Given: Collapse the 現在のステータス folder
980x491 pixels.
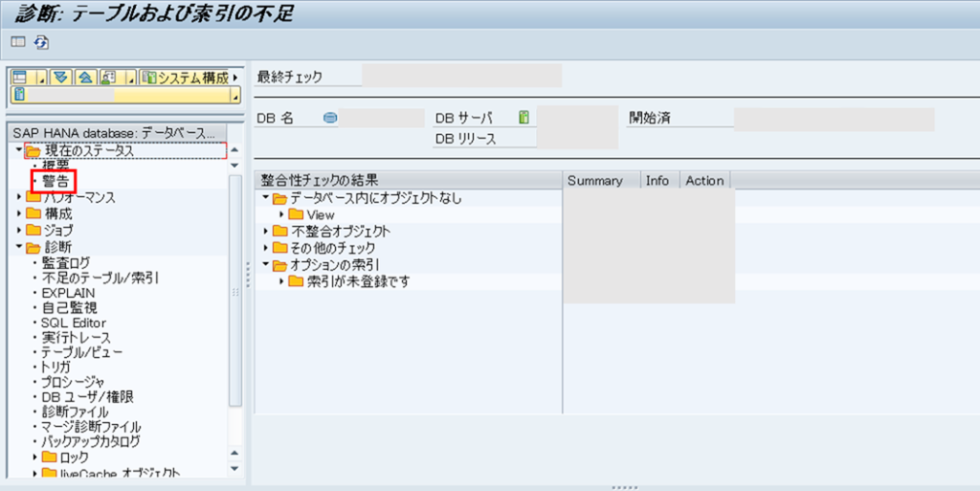Looking at the screenshot, I should pyautogui.click(x=18, y=149).
